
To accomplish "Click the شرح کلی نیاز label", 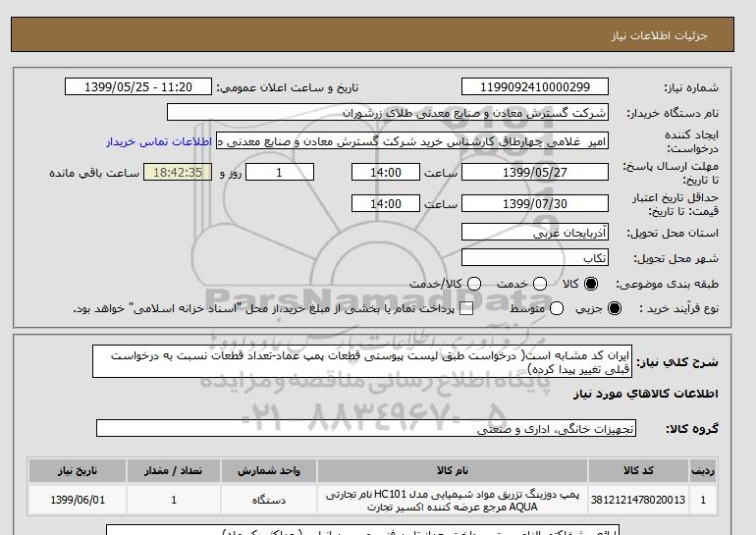I will pyautogui.click(x=677, y=362).
